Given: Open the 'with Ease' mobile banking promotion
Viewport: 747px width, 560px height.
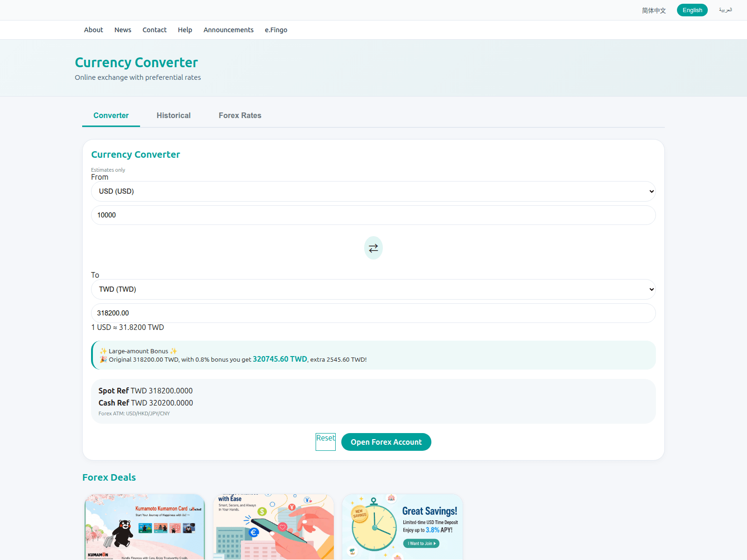Looking at the screenshot, I should (274, 527).
